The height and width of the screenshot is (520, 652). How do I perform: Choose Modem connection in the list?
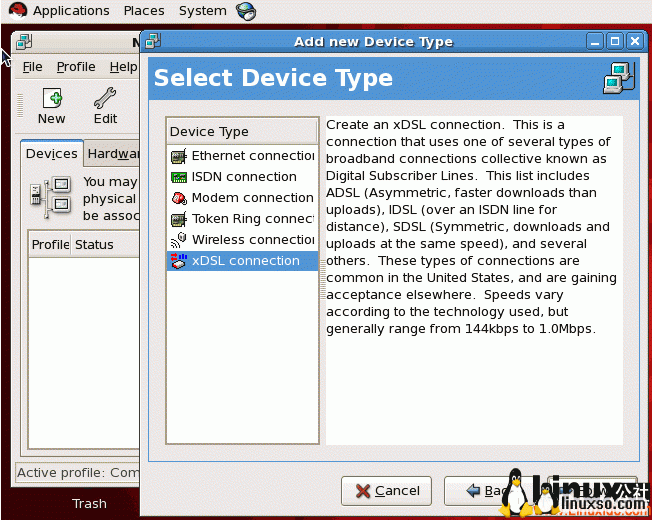tap(242, 198)
